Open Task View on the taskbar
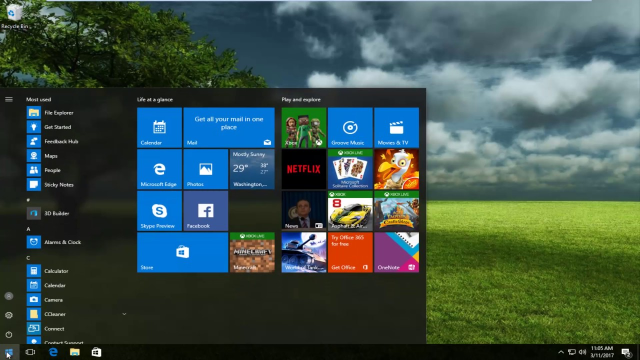The image size is (640, 360). coord(31,352)
